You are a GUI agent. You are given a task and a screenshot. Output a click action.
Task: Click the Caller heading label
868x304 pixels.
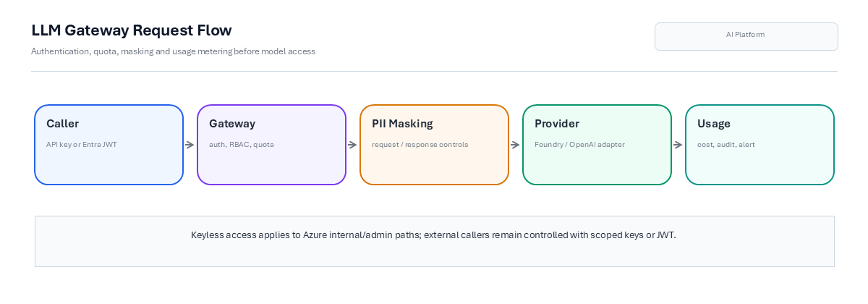coord(63,124)
